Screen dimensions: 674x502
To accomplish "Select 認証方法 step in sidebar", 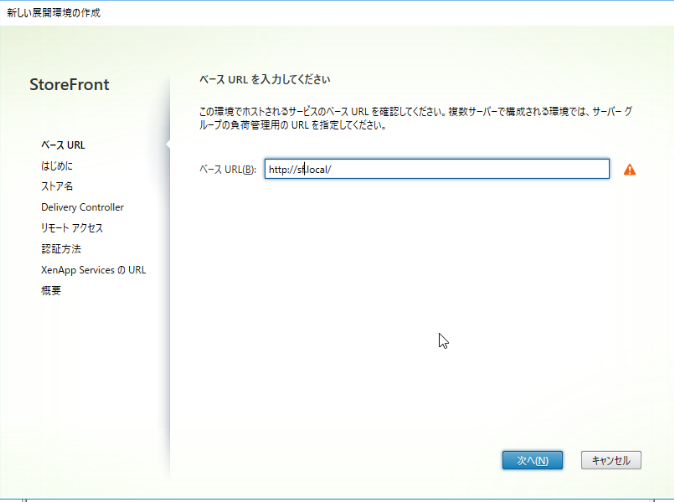I will [61, 249].
